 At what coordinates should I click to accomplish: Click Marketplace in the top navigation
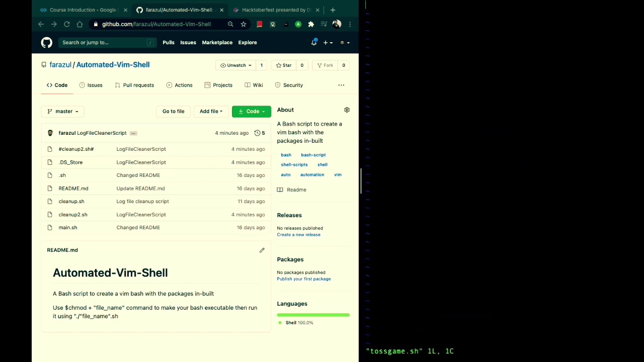click(x=217, y=42)
